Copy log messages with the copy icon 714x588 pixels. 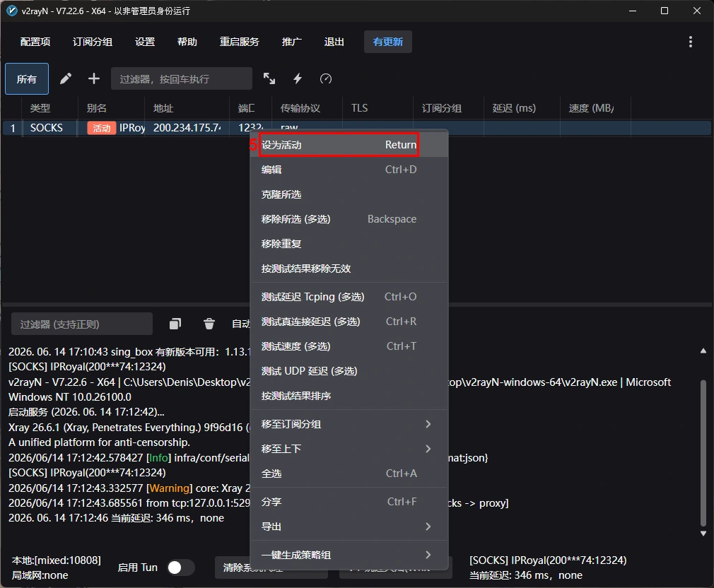pyautogui.click(x=175, y=324)
